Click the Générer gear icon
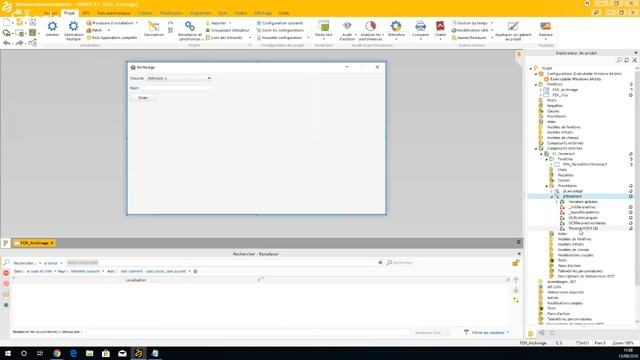The height and width of the screenshot is (360, 640). point(52,27)
